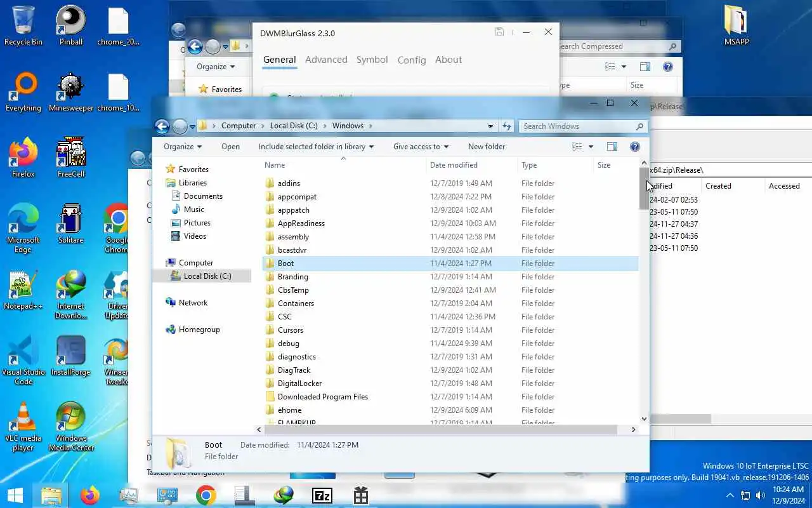Select the DigitalLocker folder row
The height and width of the screenshot is (508, 812).
[x=450, y=384]
